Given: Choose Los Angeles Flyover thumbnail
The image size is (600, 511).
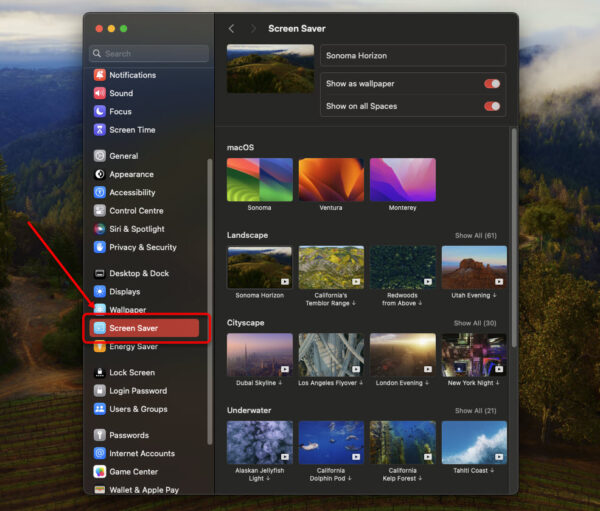Looking at the screenshot, I should 331,355.
